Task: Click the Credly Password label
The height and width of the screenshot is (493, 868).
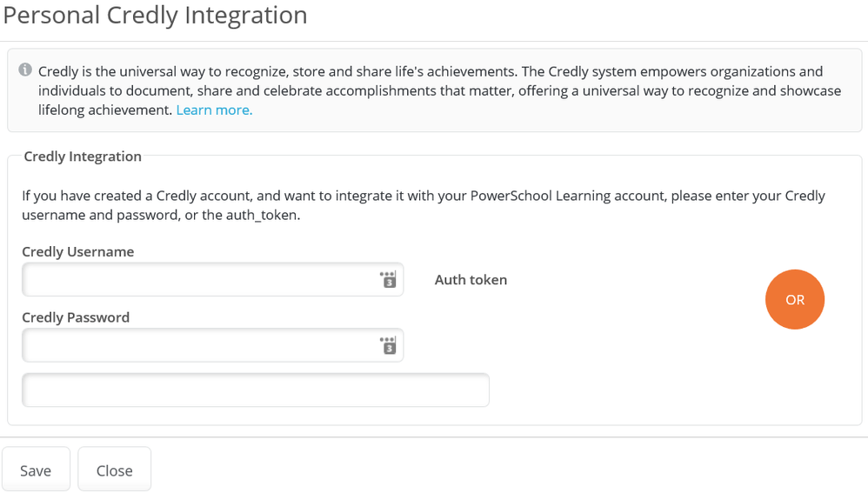Action: [76, 317]
